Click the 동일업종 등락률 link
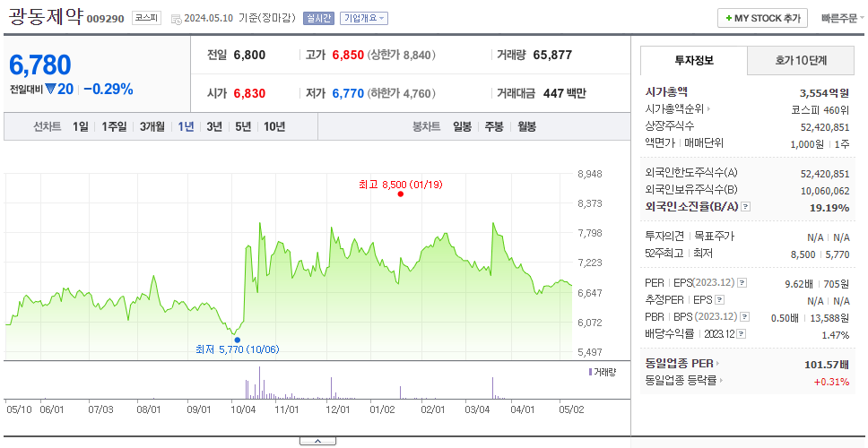 [681, 381]
